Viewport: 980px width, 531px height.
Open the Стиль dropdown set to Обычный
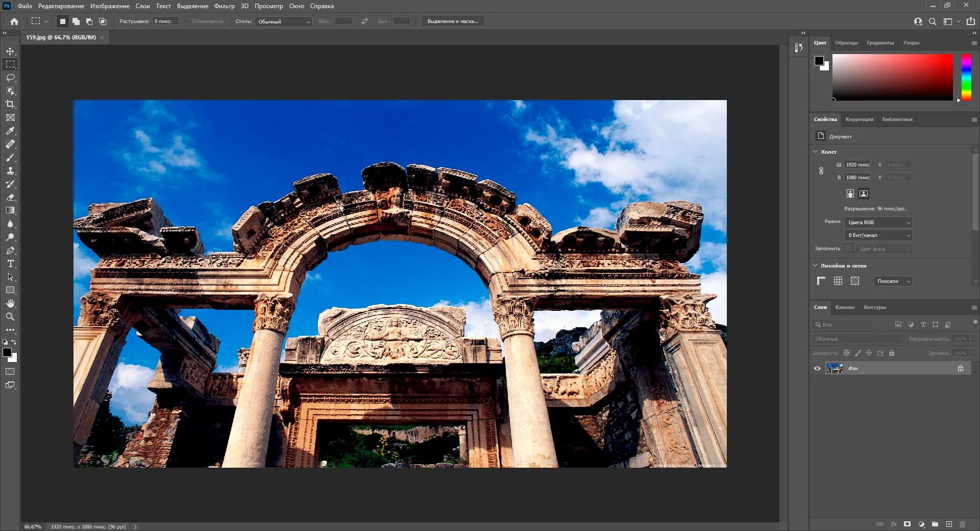click(x=283, y=21)
